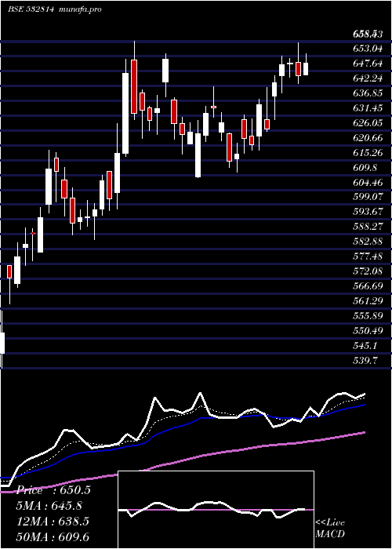Image resolution: width=392 pixels, height=549 pixels.
Task: Click inside the MACD indicator panel
Action: click(x=216, y=510)
